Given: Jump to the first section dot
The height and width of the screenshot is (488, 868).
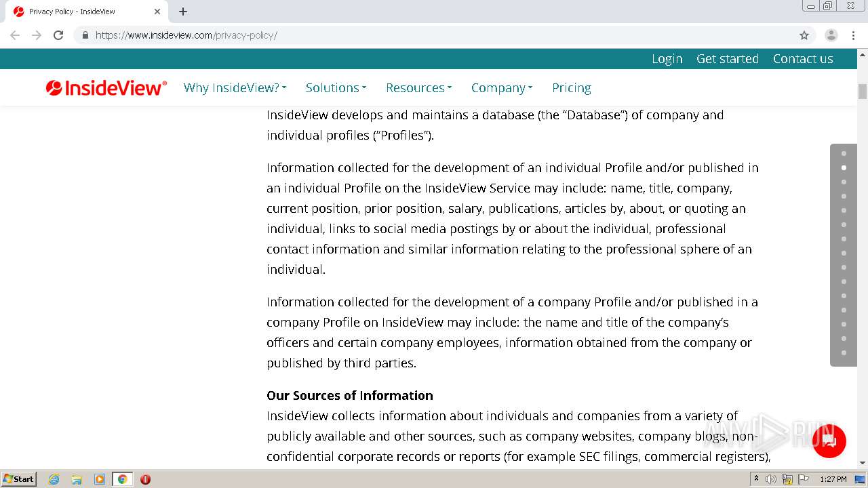Looking at the screenshot, I should [x=844, y=153].
